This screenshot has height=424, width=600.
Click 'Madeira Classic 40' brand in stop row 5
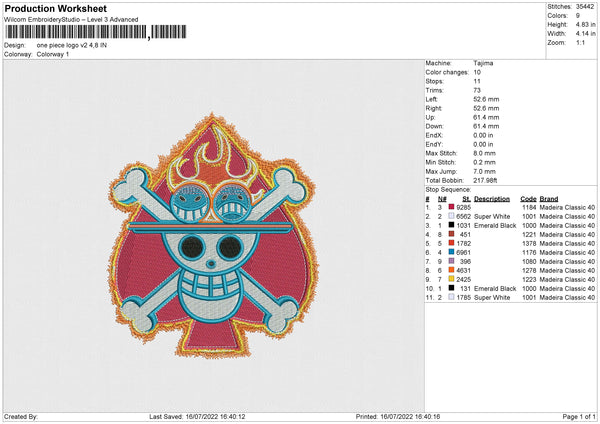pos(567,243)
